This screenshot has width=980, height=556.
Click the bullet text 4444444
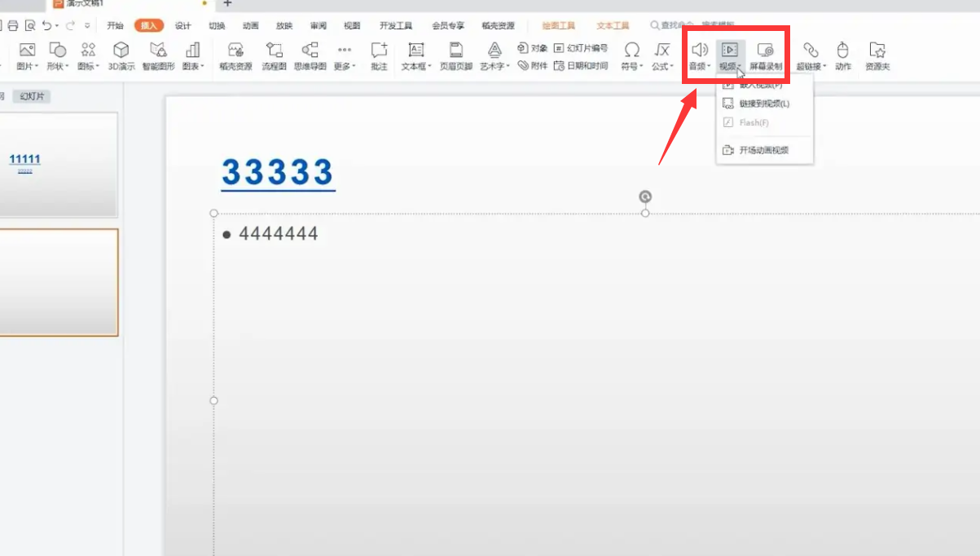coord(278,234)
